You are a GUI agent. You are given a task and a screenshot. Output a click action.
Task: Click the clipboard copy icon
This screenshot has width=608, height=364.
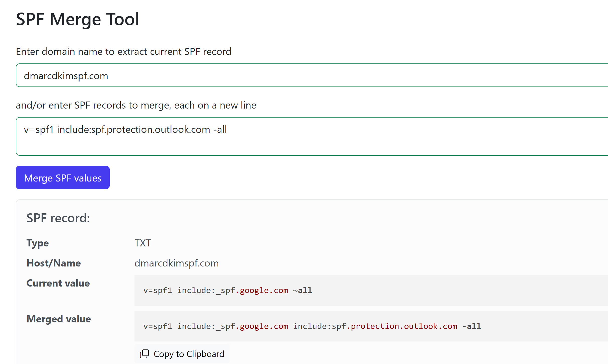(144, 354)
